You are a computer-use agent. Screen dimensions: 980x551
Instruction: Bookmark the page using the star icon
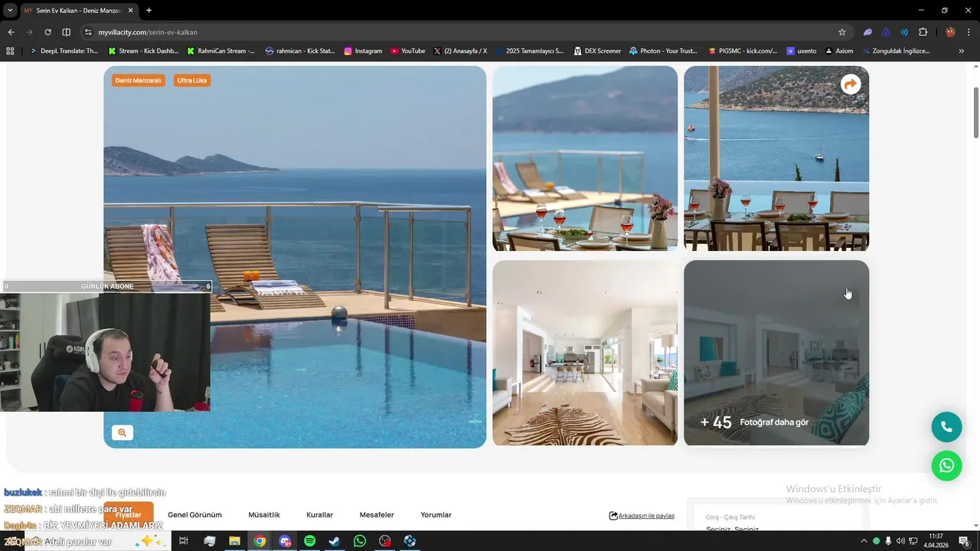tap(842, 32)
